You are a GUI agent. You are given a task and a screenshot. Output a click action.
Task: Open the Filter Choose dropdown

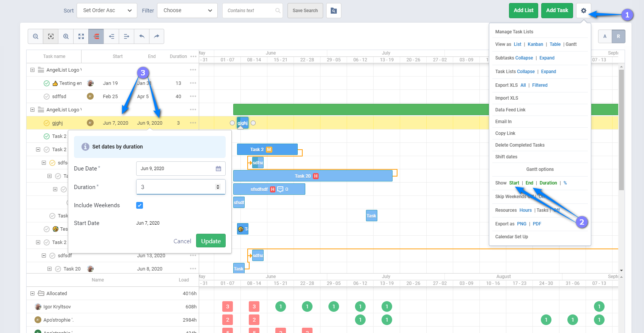[187, 11]
